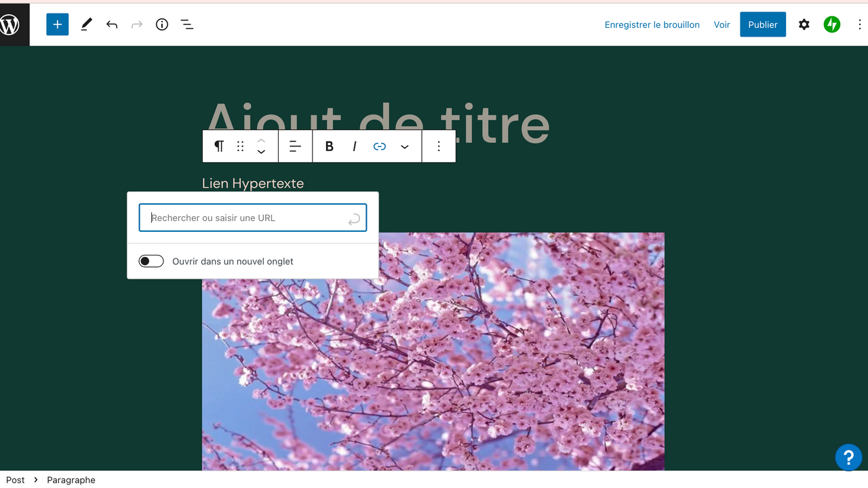Open the document details info icon
The width and height of the screenshot is (868, 488).
[161, 24]
